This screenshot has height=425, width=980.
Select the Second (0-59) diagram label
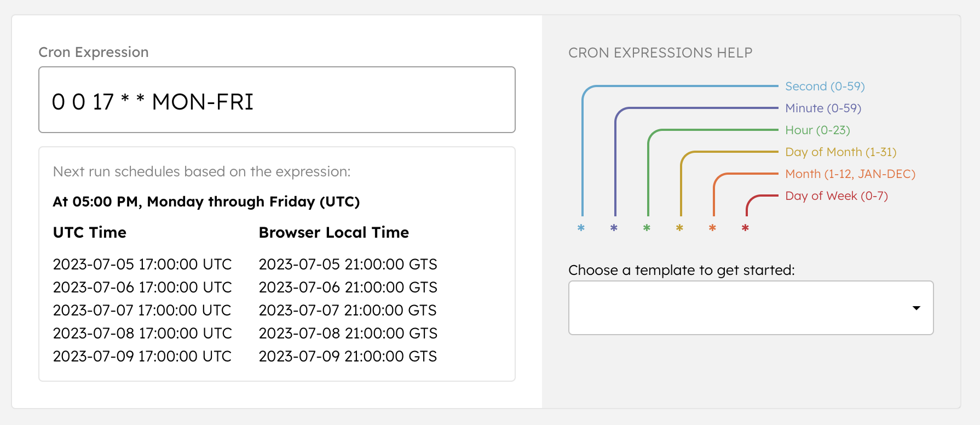click(x=825, y=86)
